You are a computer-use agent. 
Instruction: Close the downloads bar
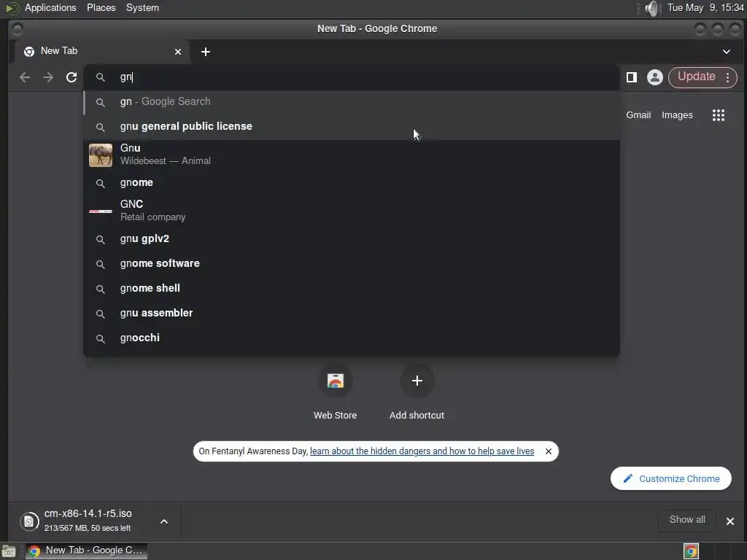(729, 521)
